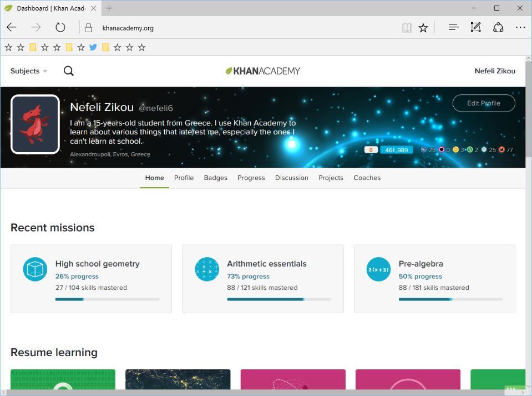Close the Dashboard Khan Academy tab

tap(94, 8)
